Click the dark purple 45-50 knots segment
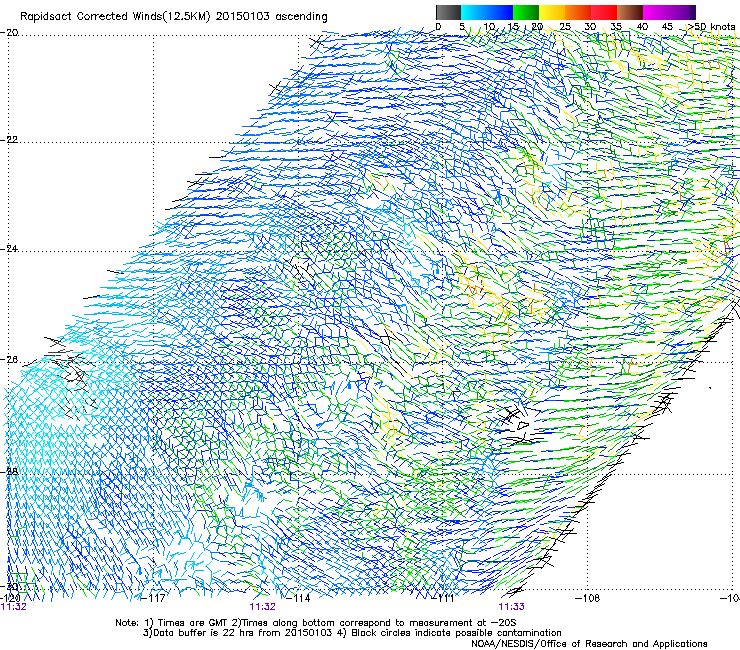This screenshot has width=740, height=650. 682,13
